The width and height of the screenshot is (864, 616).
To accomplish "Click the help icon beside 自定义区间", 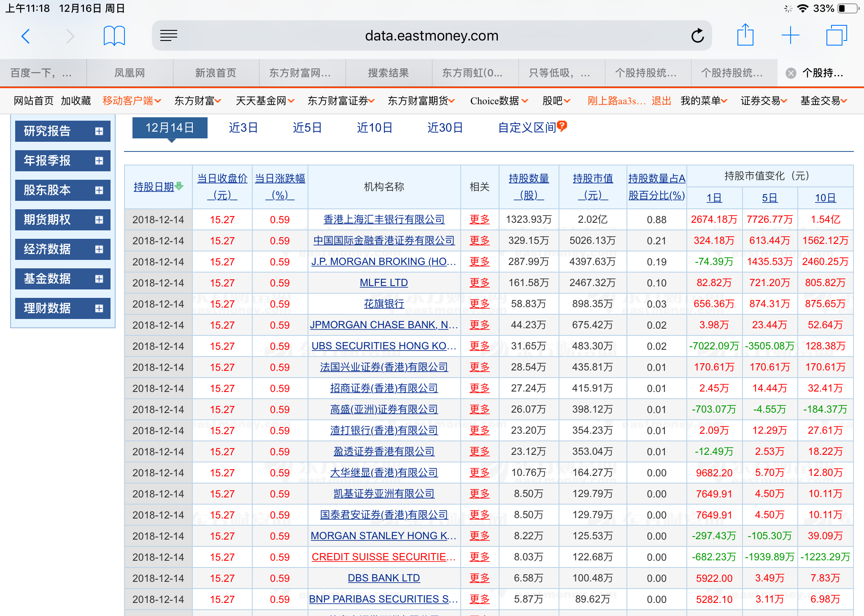I will coord(562,126).
